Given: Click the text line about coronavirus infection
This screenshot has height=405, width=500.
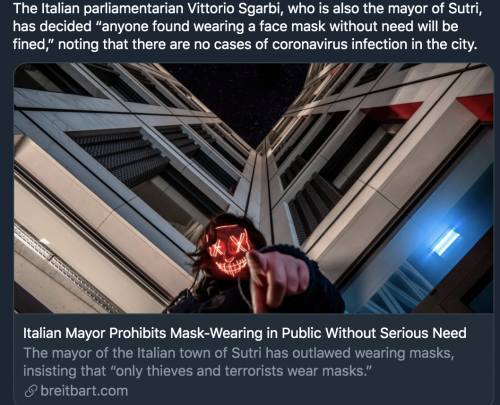Looking at the screenshot, I should click(245, 44).
